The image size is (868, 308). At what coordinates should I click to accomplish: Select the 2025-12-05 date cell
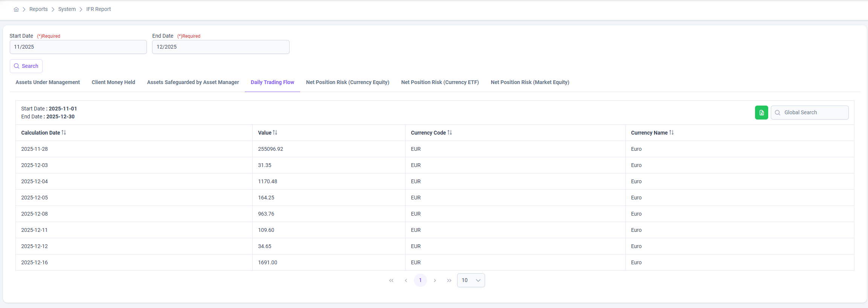pos(134,198)
